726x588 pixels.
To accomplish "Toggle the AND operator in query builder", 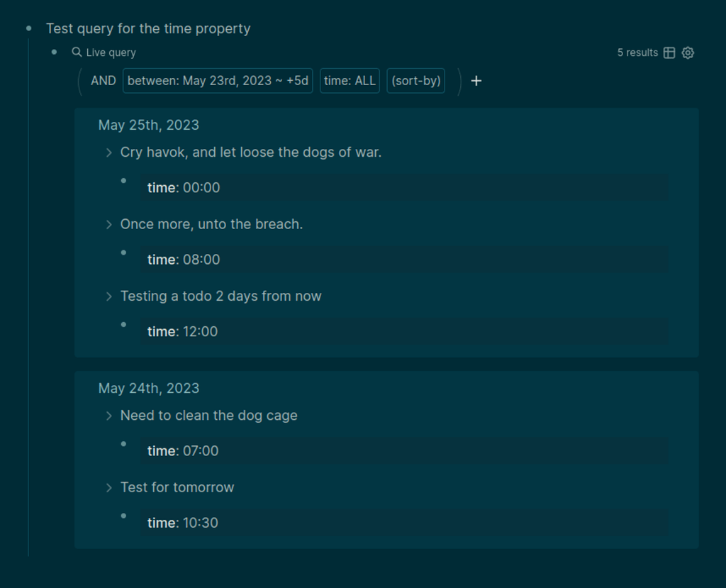I will (104, 81).
